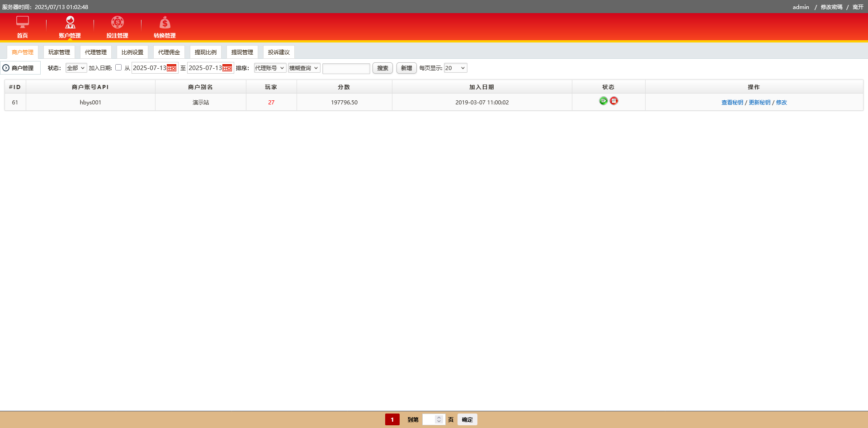868x428 pixels.
Task: Click the join date 2019-03-07 11:00:02
Action: click(482, 103)
